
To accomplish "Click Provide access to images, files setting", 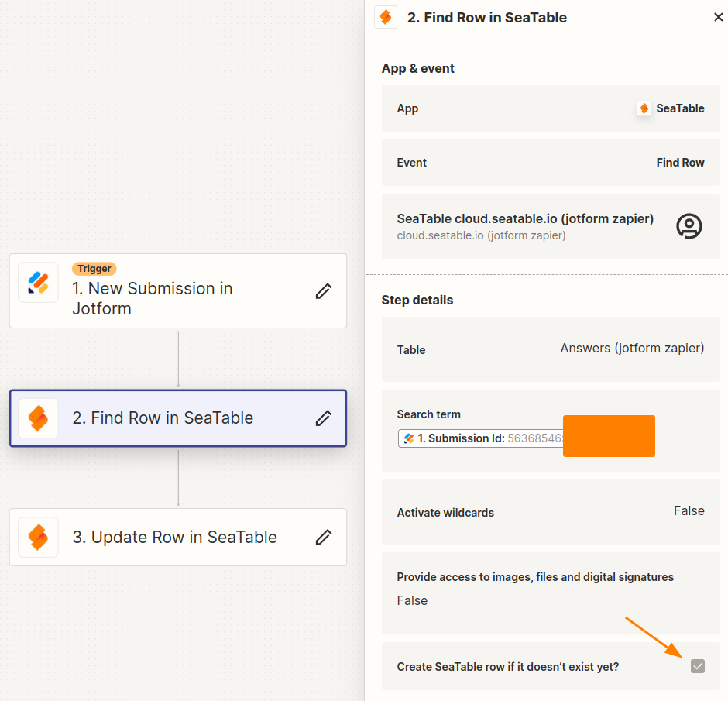I will pos(551,593).
